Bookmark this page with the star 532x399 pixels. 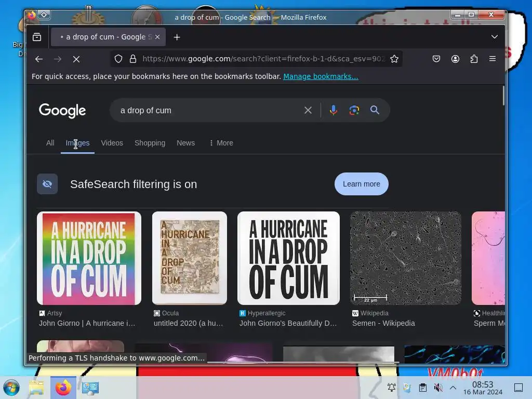pos(394,59)
